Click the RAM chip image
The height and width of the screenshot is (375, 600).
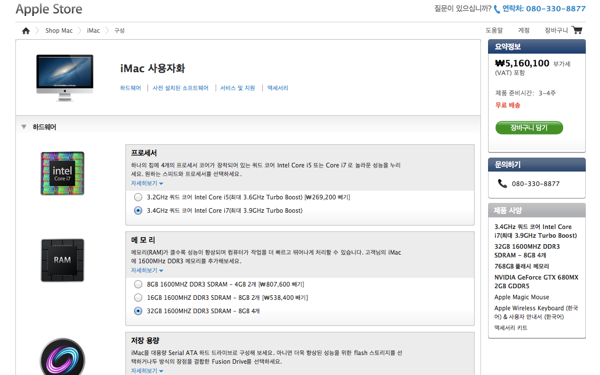click(62, 260)
